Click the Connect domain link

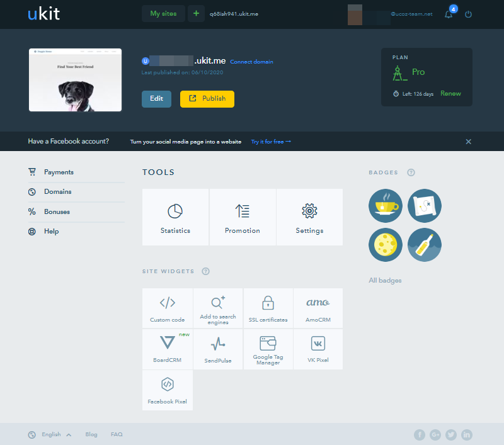pyautogui.click(x=251, y=61)
